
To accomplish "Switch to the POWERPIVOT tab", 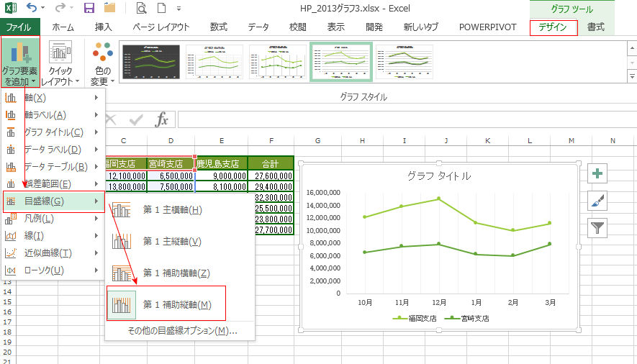I will coord(487,27).
